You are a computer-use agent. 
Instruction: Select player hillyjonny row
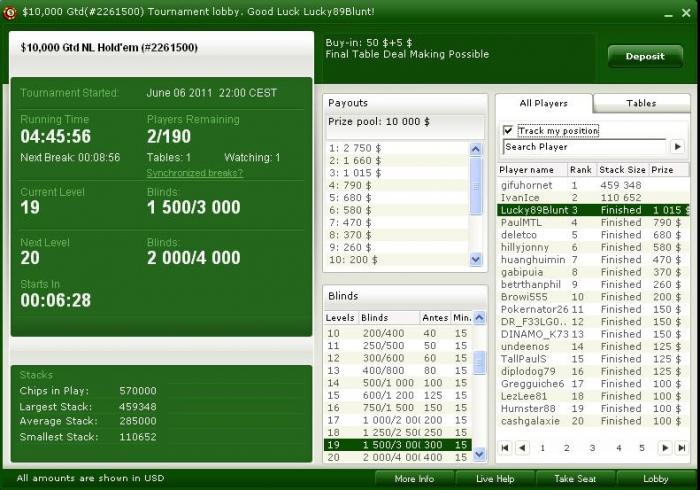(x=593, y=247)
